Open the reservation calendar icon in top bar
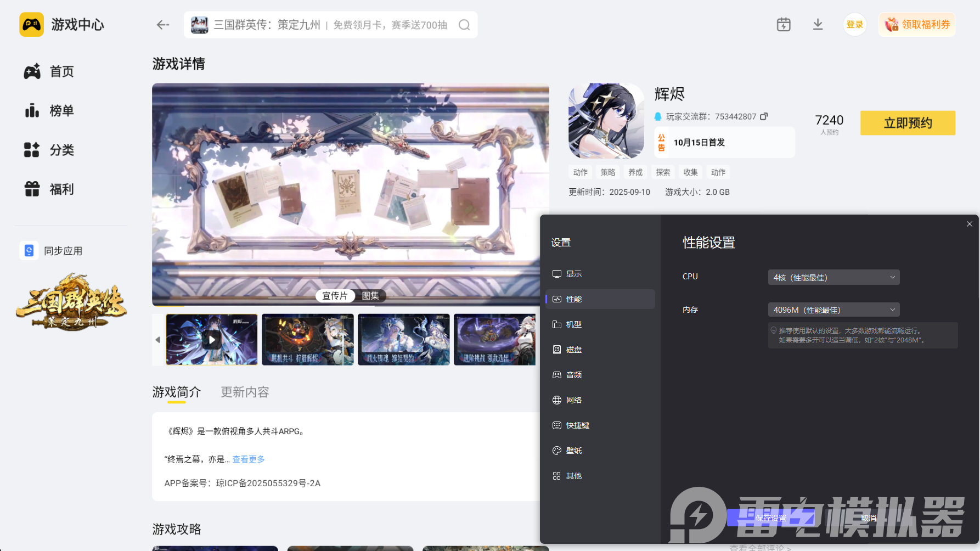Screen dimensions: 980x551 tap(784, 24)
